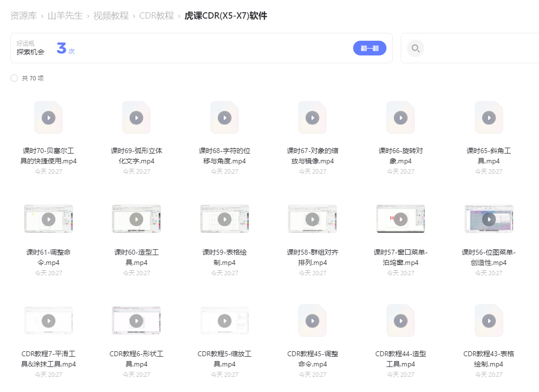
Task: Check the select-all circle beside 共70项
Action: click(x=14, y=78)
